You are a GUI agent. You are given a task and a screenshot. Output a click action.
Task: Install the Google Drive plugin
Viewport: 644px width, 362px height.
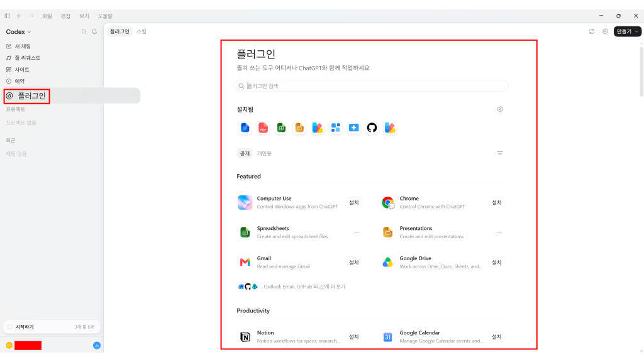tap(497, 262)
